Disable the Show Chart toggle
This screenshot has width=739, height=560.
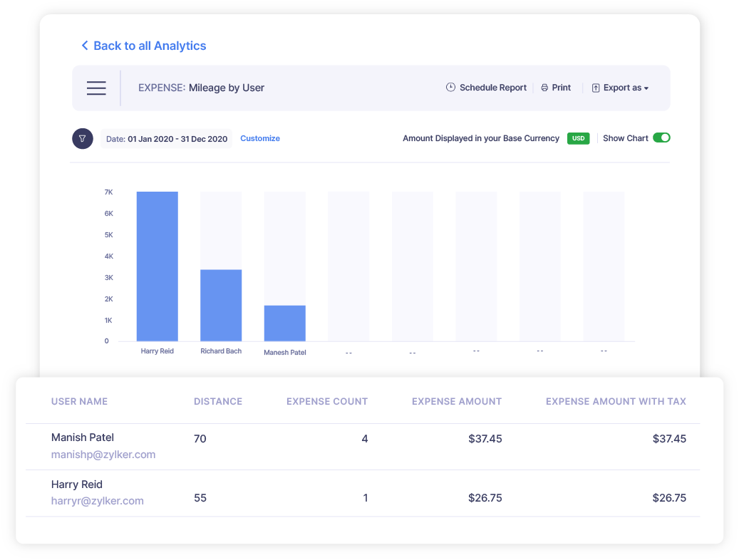tap(662, 138)
